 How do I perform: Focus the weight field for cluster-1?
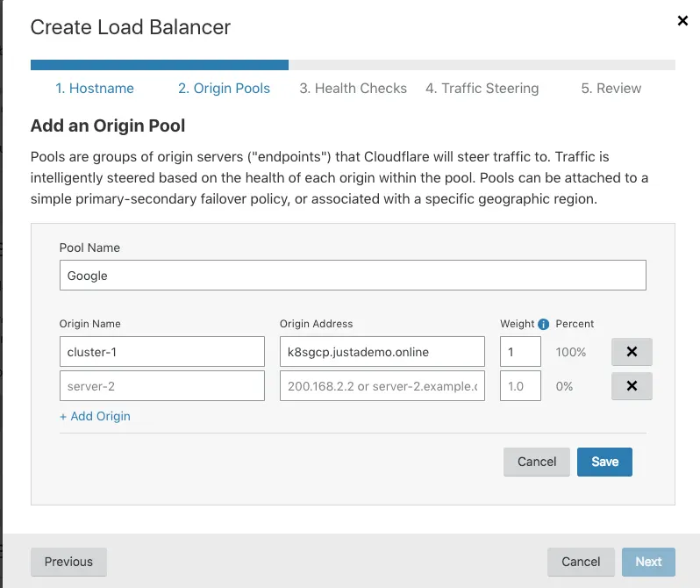(520, 352)
